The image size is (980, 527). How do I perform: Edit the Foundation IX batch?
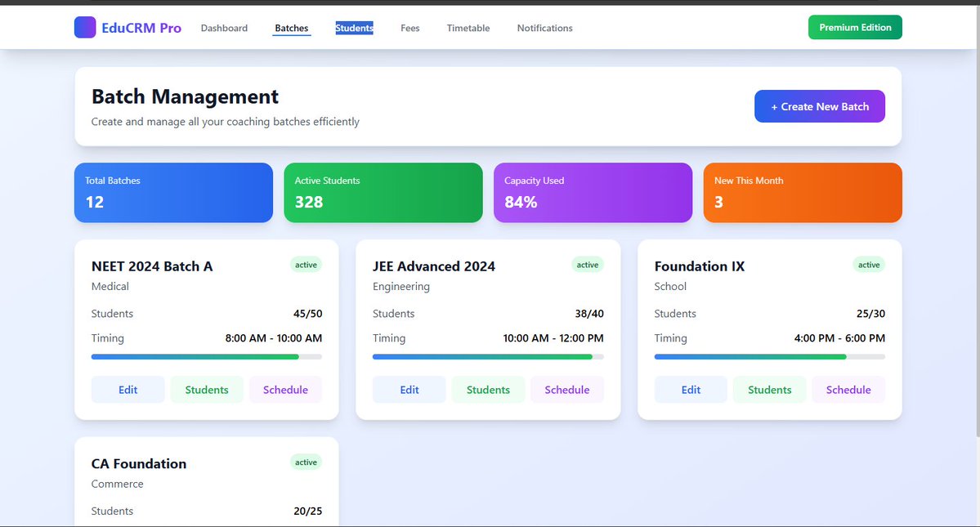pyautogui.click(x=691, y=390)
